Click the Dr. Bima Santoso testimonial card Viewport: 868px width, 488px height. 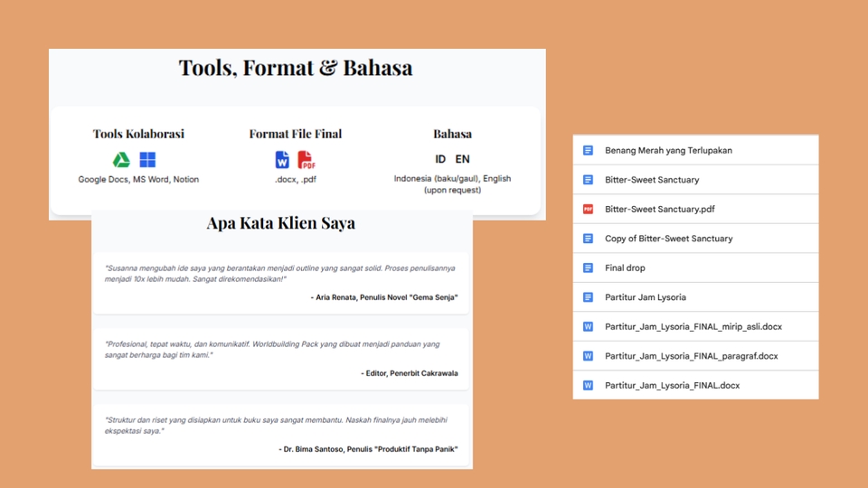pyautogui.click(x=281, y=434)
